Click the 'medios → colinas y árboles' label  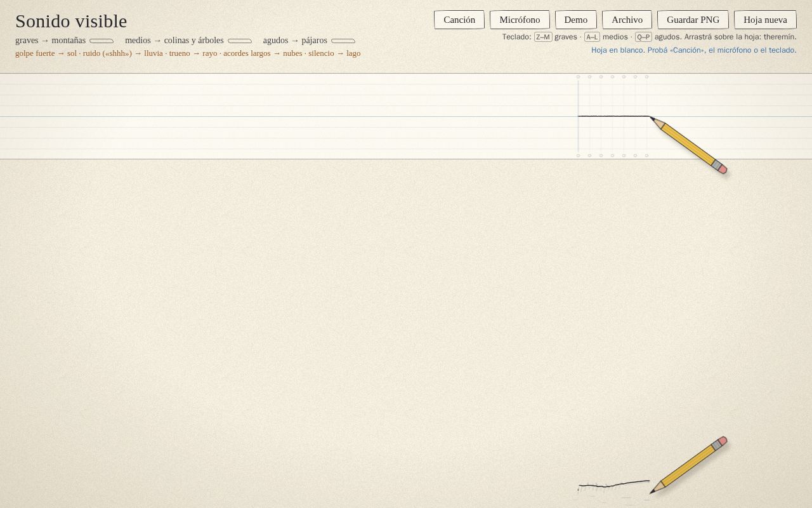[x=174, y=41]
